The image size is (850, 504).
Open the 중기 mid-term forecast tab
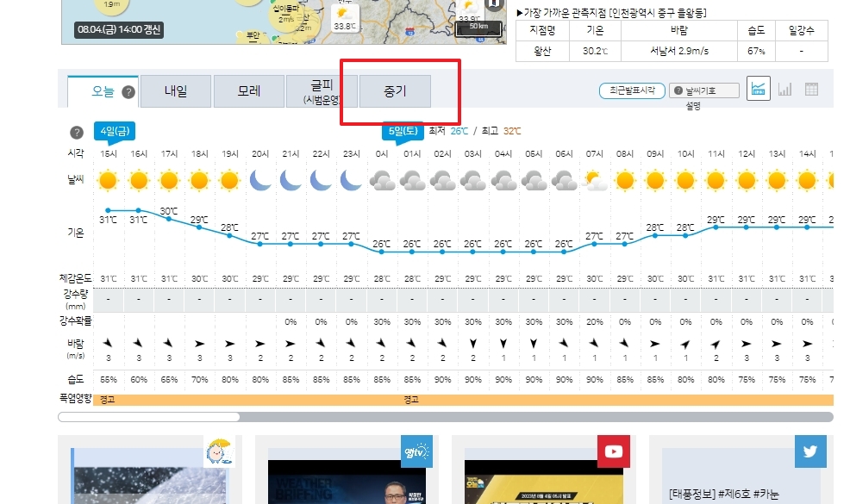point(395,90)
